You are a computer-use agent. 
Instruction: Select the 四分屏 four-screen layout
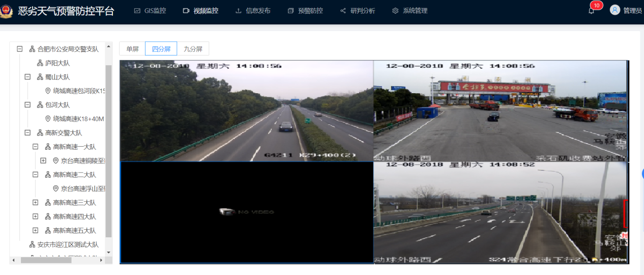(x=161, y=49)
